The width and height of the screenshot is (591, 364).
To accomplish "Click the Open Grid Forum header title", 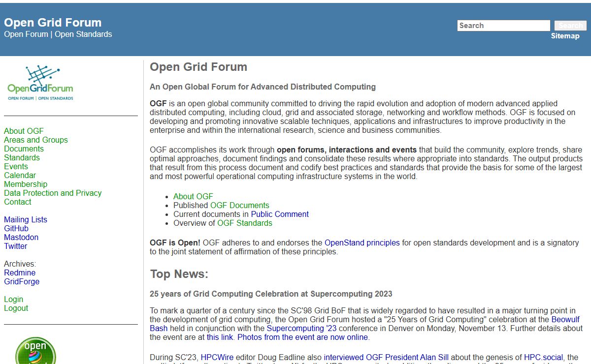I will [53, 22].
